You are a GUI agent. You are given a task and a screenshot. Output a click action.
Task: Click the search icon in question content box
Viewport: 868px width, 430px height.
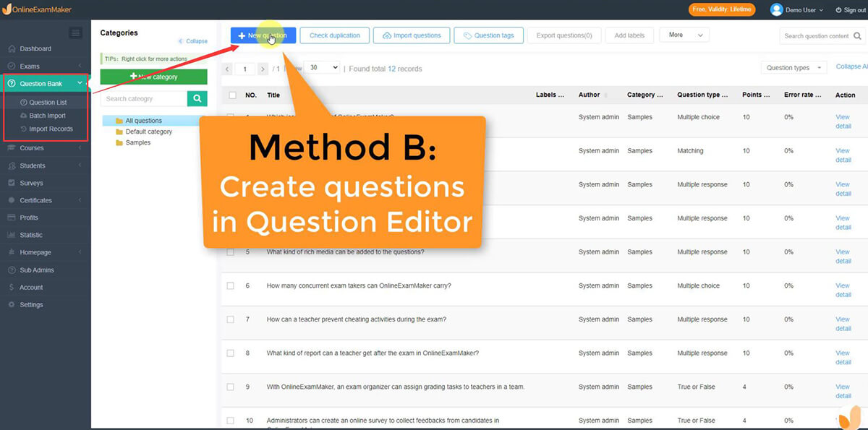coord(857,36)
